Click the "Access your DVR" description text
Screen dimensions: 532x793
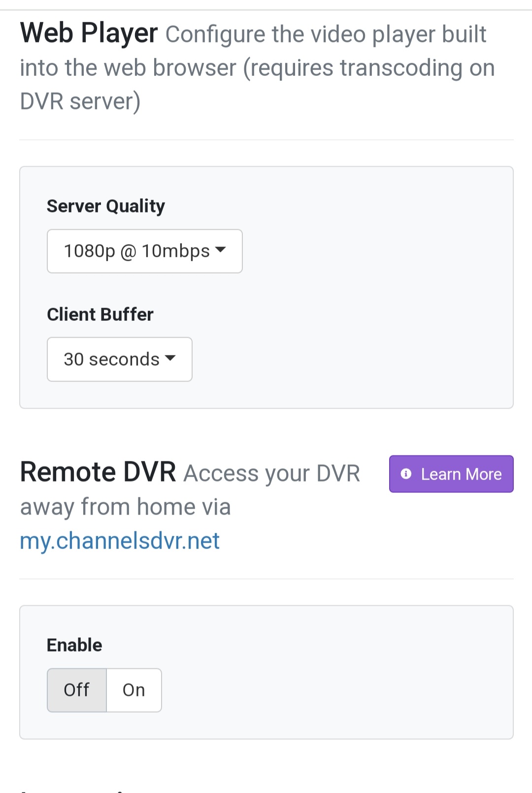(271, 474)
